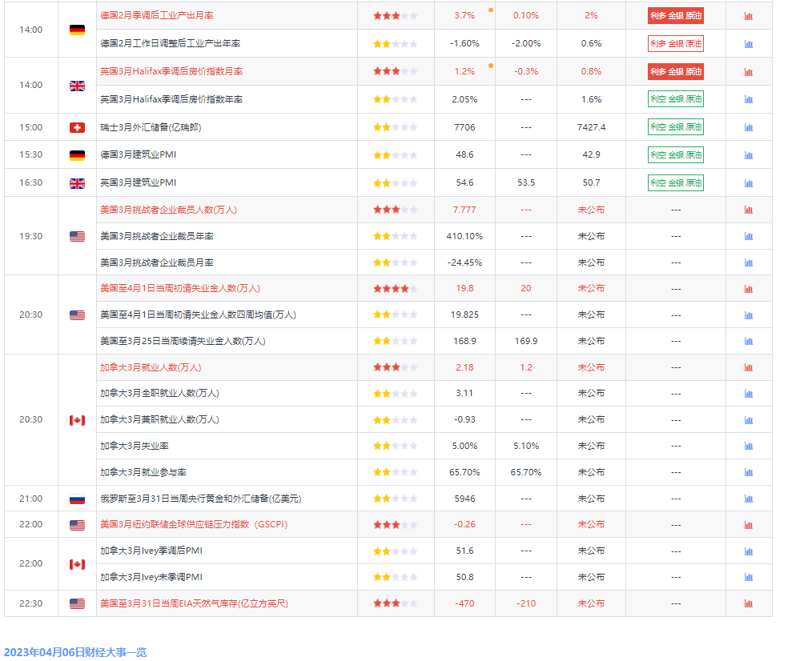Open chart icon for 英国3月建筑业PMI

(748, 183)
